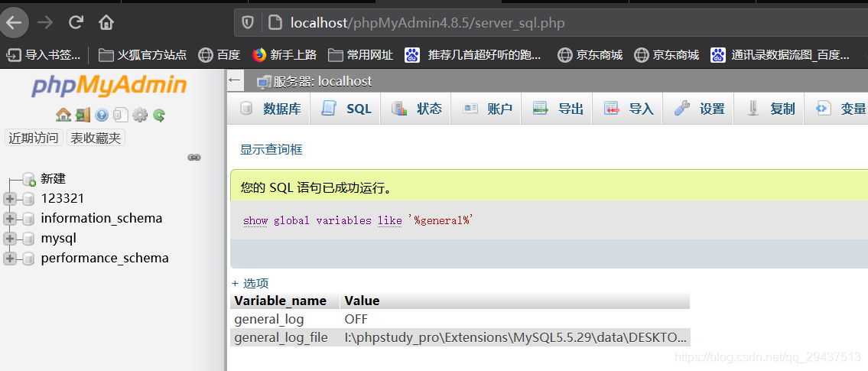Open the 新手上路 bookmark
This screenshot has width=868, height=371.
284,55
